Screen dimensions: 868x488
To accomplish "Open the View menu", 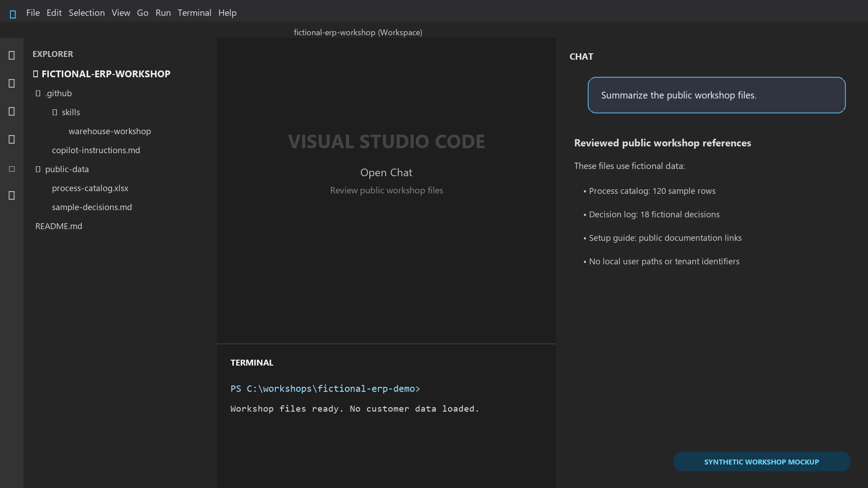I will (121, 13).
